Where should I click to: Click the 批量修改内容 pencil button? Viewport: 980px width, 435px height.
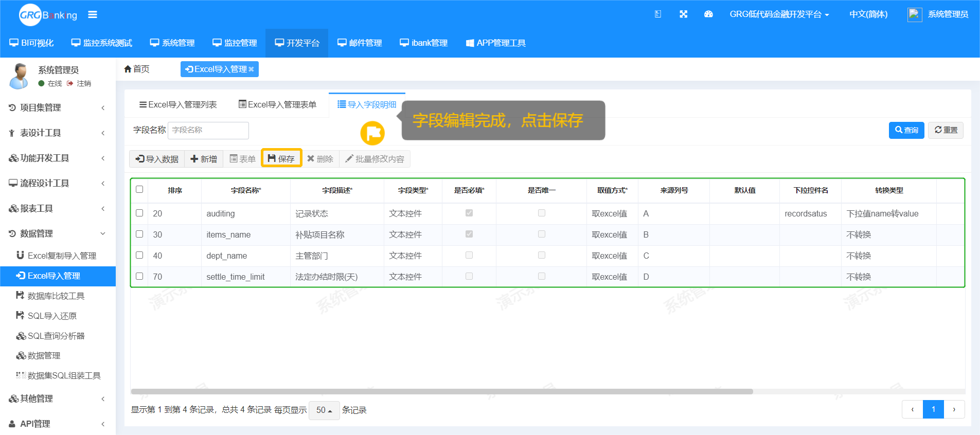375,159
